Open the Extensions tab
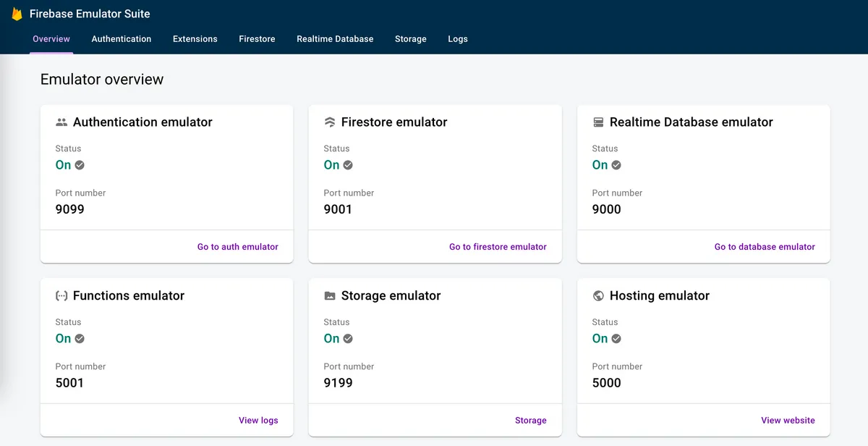This screenshot has width=868, height=446. point(195,39)
